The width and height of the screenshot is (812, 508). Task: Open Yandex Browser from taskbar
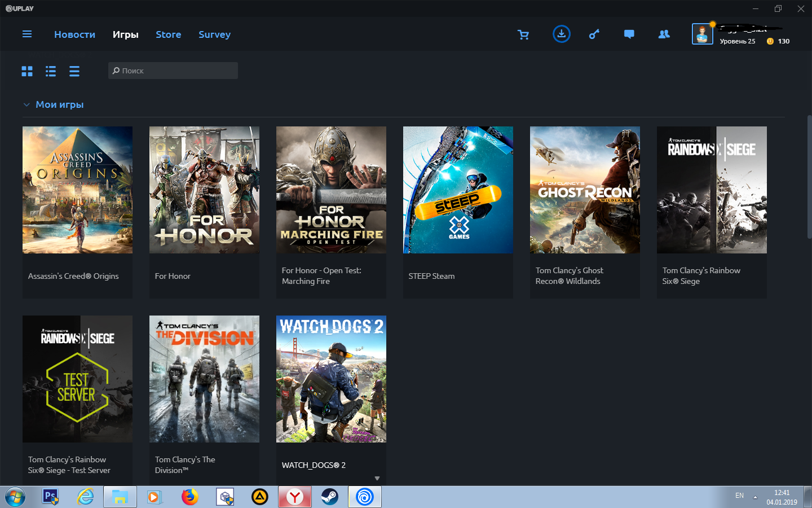(x=295, y=497)
